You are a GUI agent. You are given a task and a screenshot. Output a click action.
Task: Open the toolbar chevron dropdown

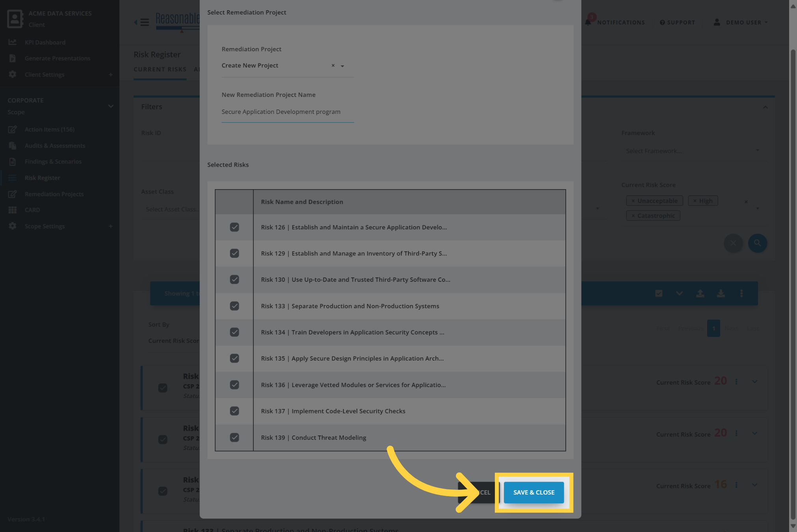[679, 293]
